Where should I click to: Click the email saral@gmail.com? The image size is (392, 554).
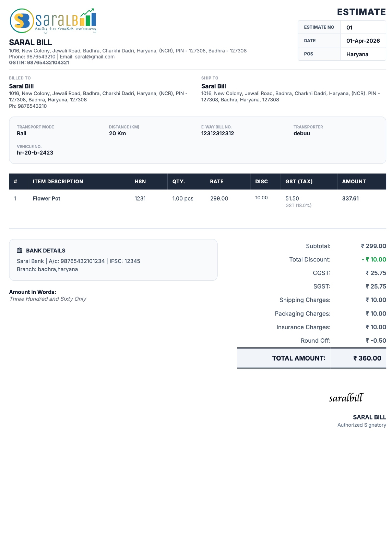click(x=95, y=57)
